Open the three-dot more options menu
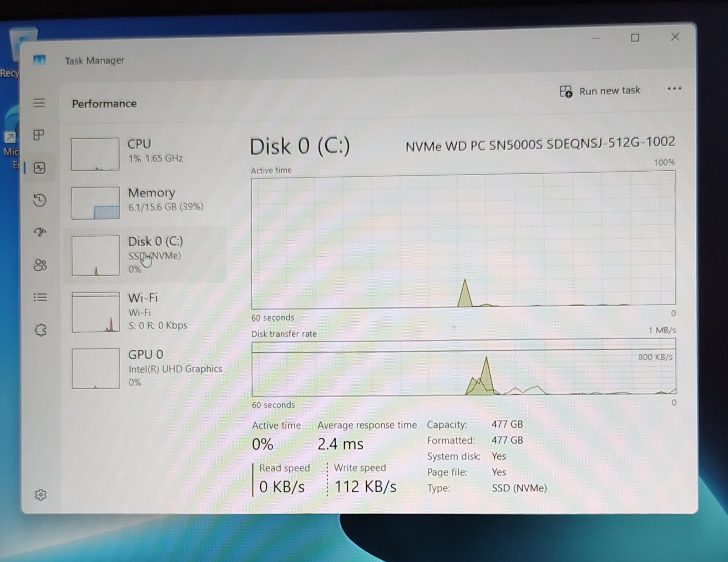The height and width of the screenshot is (562, 728). point(674,88)
